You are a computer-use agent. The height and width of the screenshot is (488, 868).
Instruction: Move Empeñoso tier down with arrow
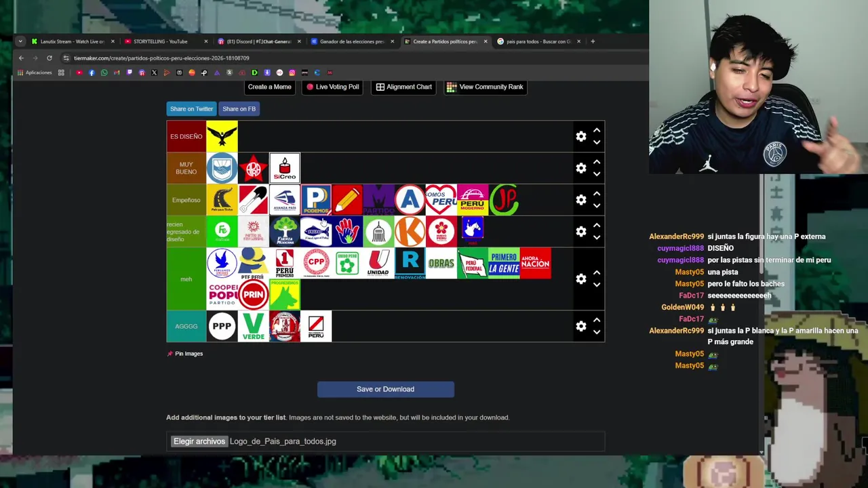tap(597, 206)
